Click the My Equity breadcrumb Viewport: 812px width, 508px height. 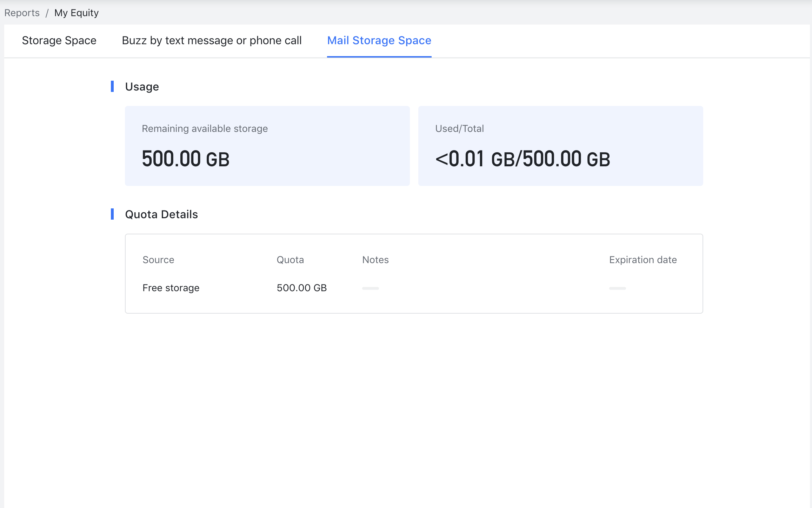tap(76, 13)
